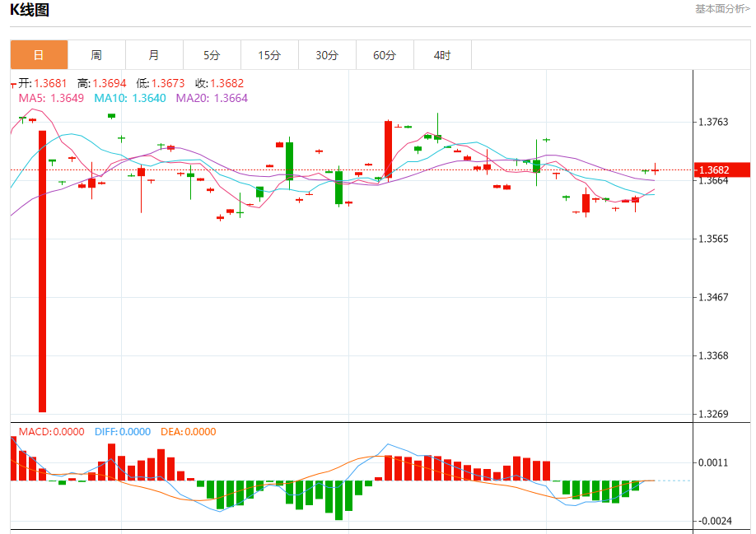The width and height of the screenshot is (756, 534).
Task: Click the 1.3763 price axis label
Action: point(713,122)
